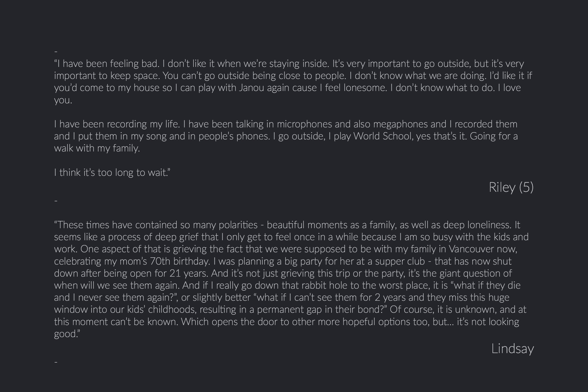The height and width of the screenshot is (392, 588).
Task: Click the dash separator below "Riley (5)"
Action: 56,201
